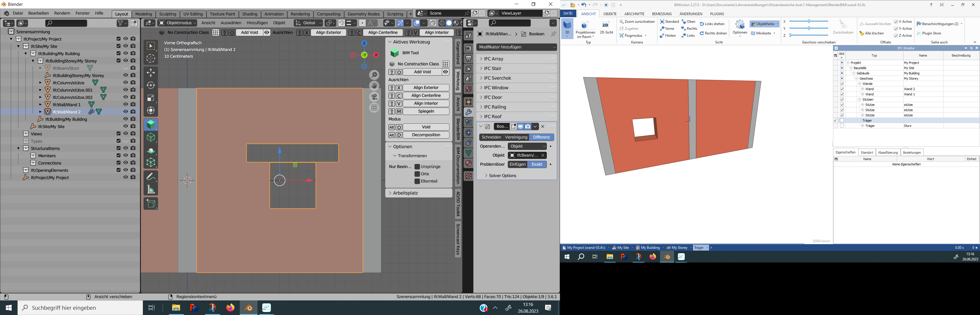Enable the Elternteil checkbox
This screenshot has width=980, height=315.
tap(417, 181)
